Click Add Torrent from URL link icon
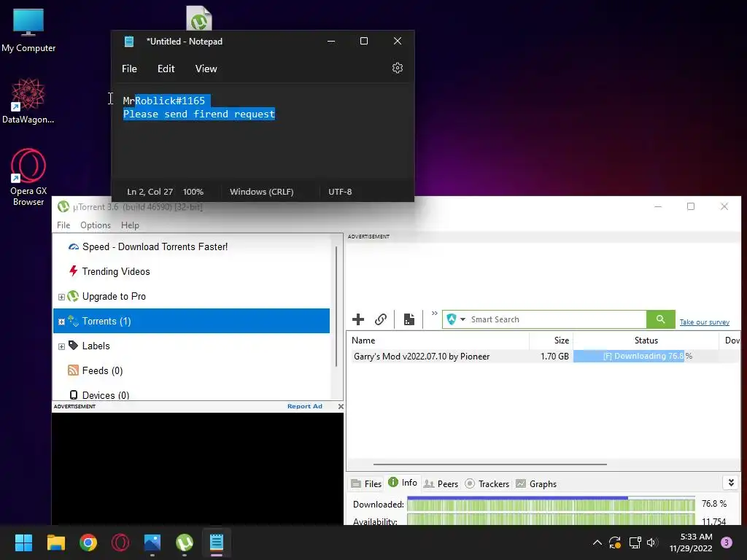Viewport: 747px width, 560px height. coord(380,319)
